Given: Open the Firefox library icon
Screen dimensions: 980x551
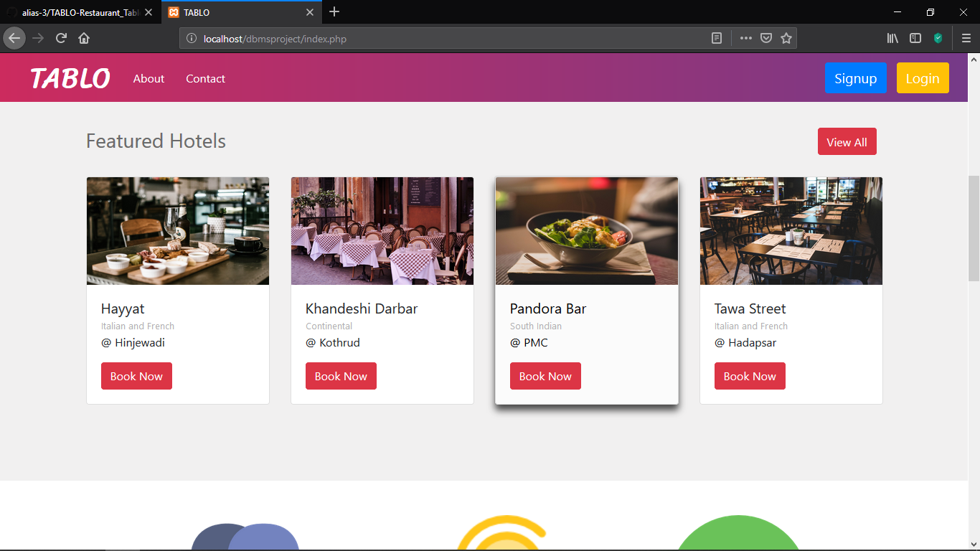Looking at the screenshot, I should pos(892,38).
